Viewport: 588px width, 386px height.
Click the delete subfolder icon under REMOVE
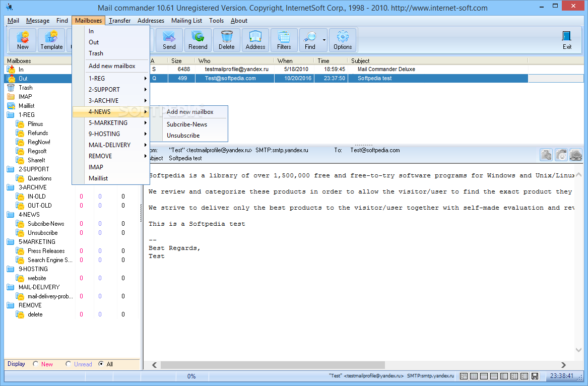20,314
